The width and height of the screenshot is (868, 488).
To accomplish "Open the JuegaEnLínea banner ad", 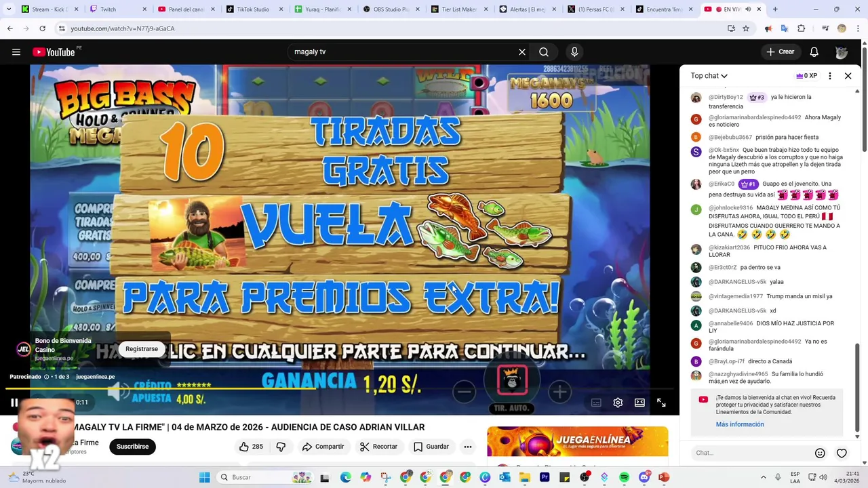I will [578, 442].
